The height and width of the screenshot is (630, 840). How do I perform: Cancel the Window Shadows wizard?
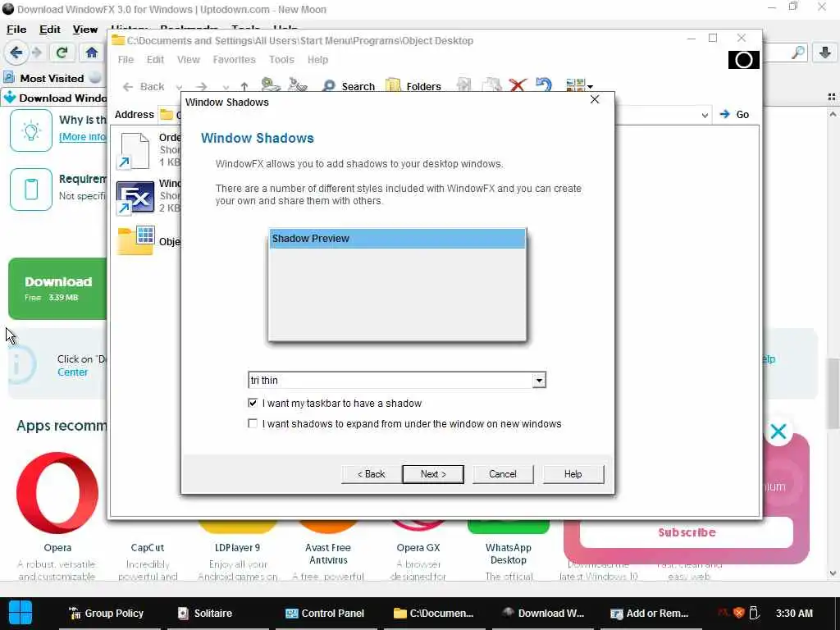click(x=503, y=474)
